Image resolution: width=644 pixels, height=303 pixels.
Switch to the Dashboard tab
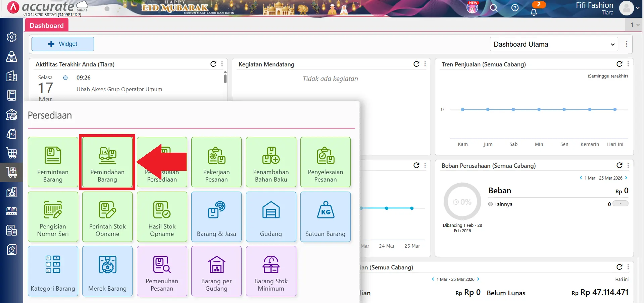47,26
